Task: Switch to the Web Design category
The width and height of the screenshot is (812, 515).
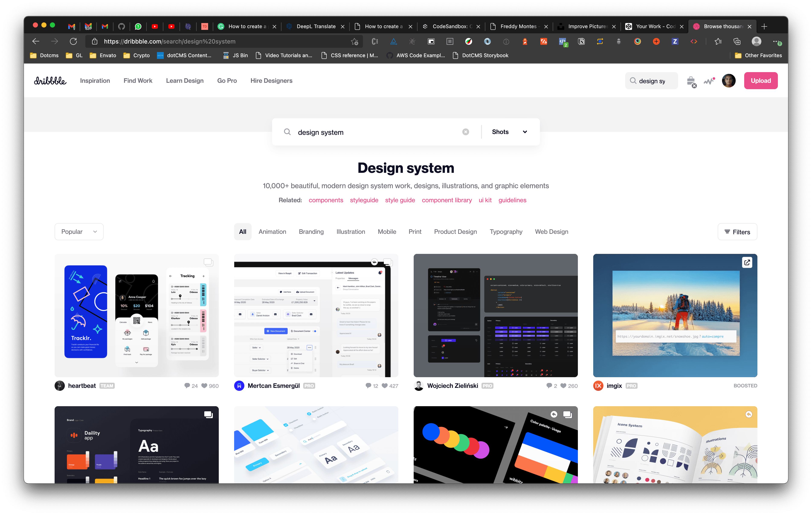Action: click(x=551, y=232)
